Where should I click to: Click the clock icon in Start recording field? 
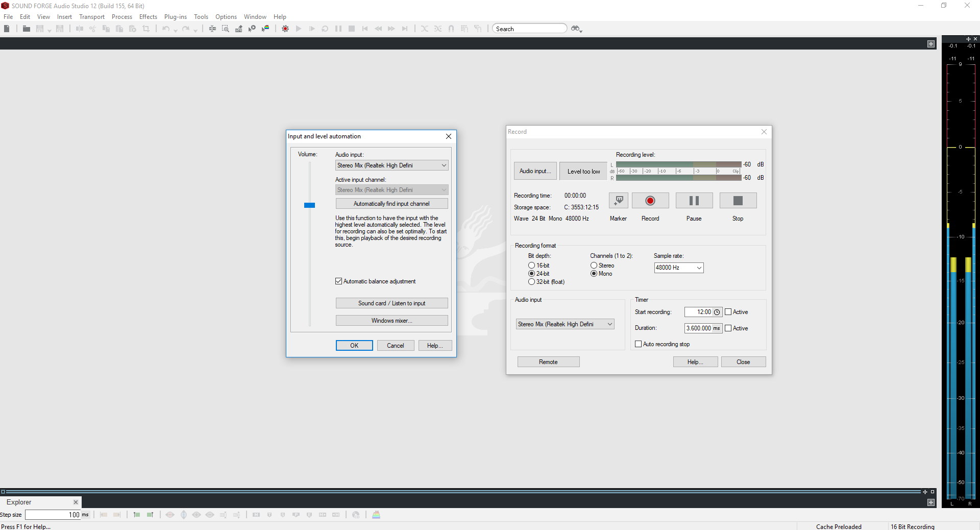(717, 312)
